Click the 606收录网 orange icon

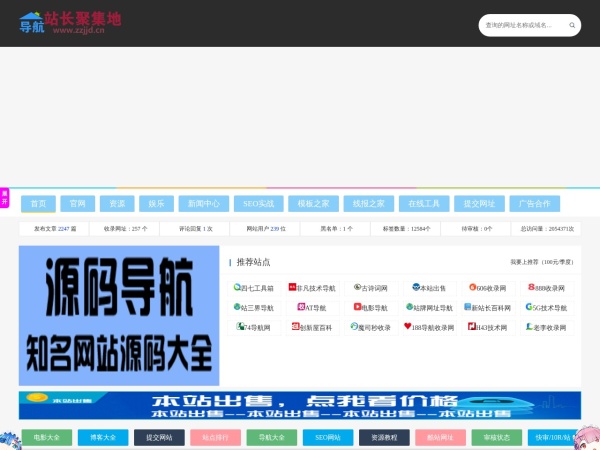point(473,287)
